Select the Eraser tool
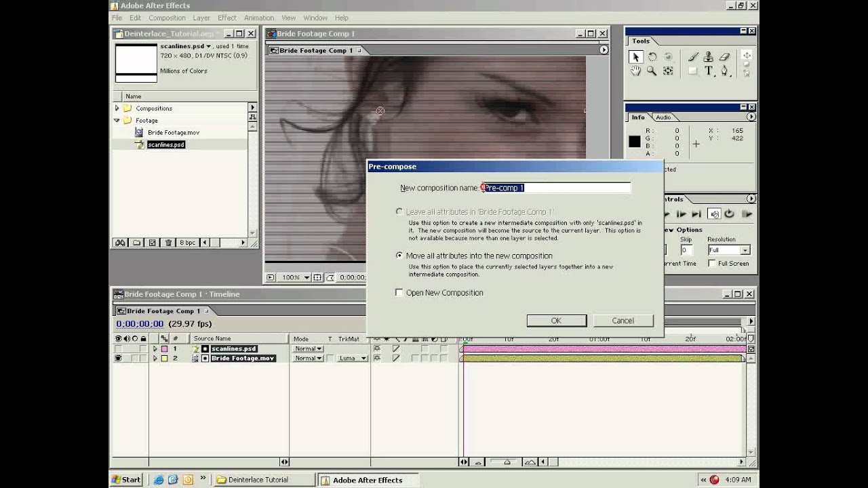This screenshot has height=488, width=868. pyautogui.click(x=724, y=58)
